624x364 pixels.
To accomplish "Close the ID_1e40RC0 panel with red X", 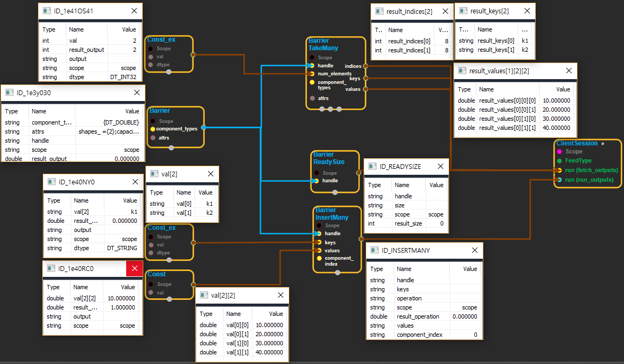I will [134, 269].
